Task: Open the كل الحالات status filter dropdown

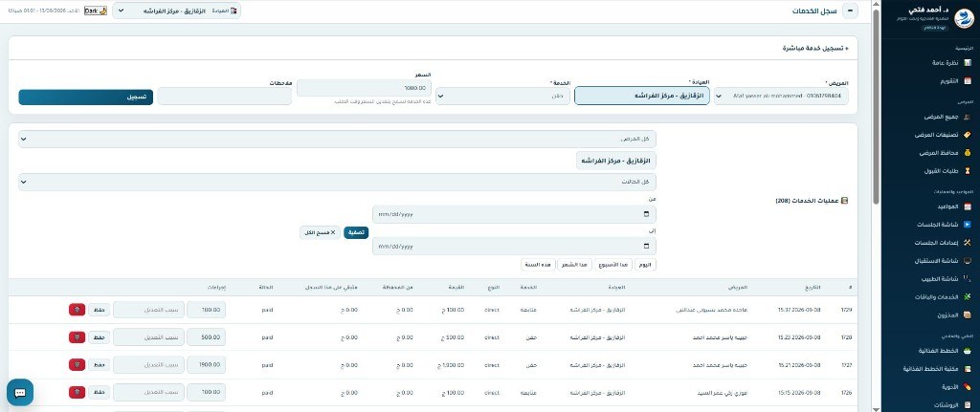Action: point(338,183)
